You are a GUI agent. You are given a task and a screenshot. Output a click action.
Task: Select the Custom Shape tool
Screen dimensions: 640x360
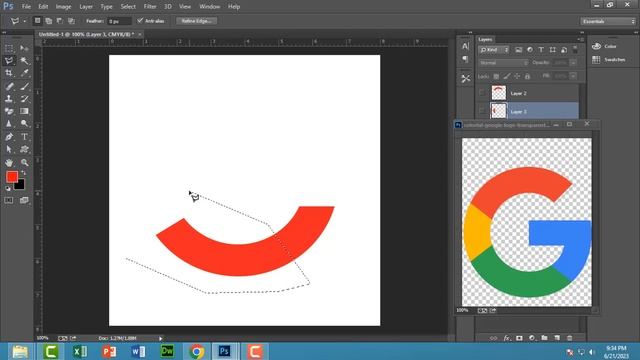point(24,149)
